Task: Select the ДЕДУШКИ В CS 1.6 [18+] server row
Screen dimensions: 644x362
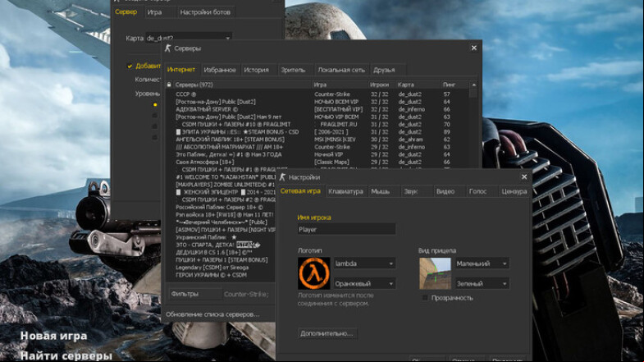Action: coord(220,252)
